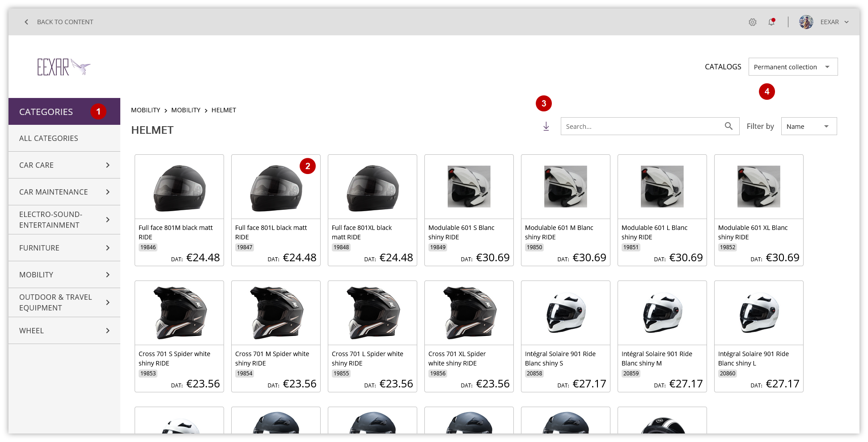This screenshot has width=868, height=442.
Task: Select All Categories in sidebar
Action: 64,138
